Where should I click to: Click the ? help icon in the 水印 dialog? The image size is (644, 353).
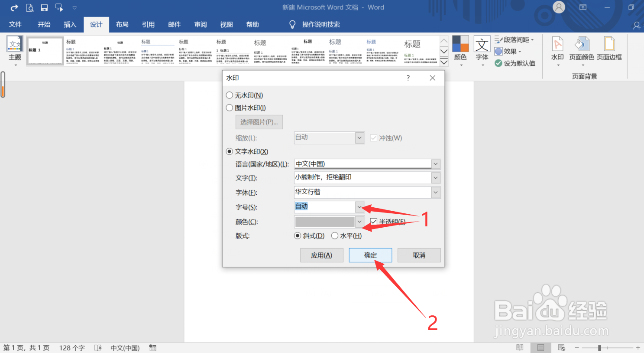pyautogui.click(x=408, y=78)
